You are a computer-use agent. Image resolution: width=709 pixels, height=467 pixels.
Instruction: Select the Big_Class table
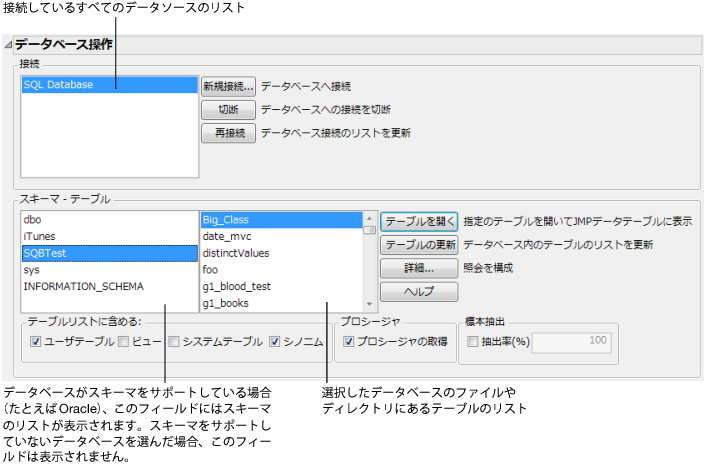[x=281, y=220]
